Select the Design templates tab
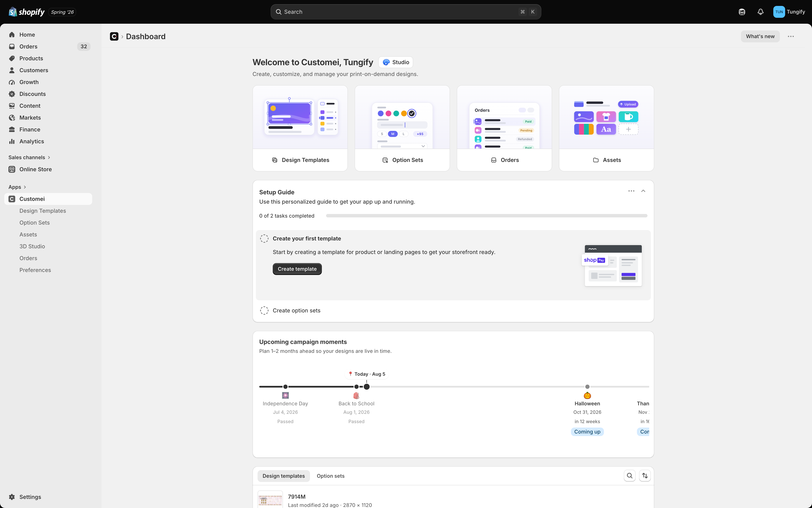The height and width of the screenshot is (508, 812). [284, 476]
